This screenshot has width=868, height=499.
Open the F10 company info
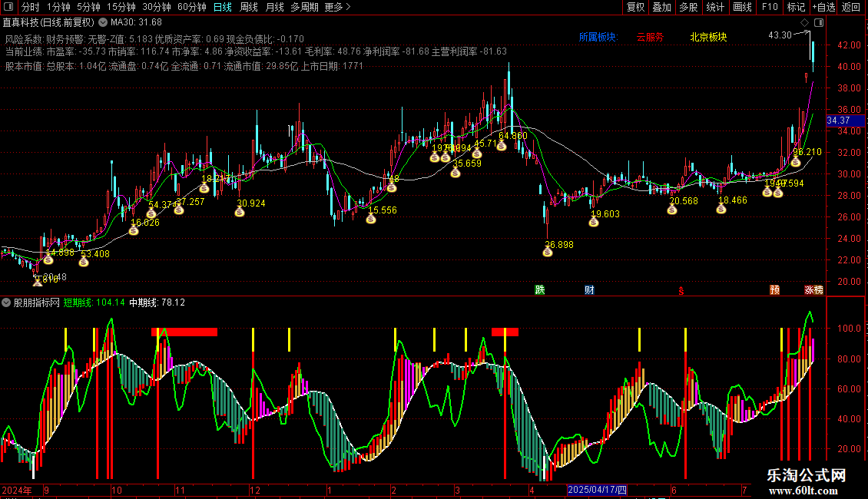[770, 7]
